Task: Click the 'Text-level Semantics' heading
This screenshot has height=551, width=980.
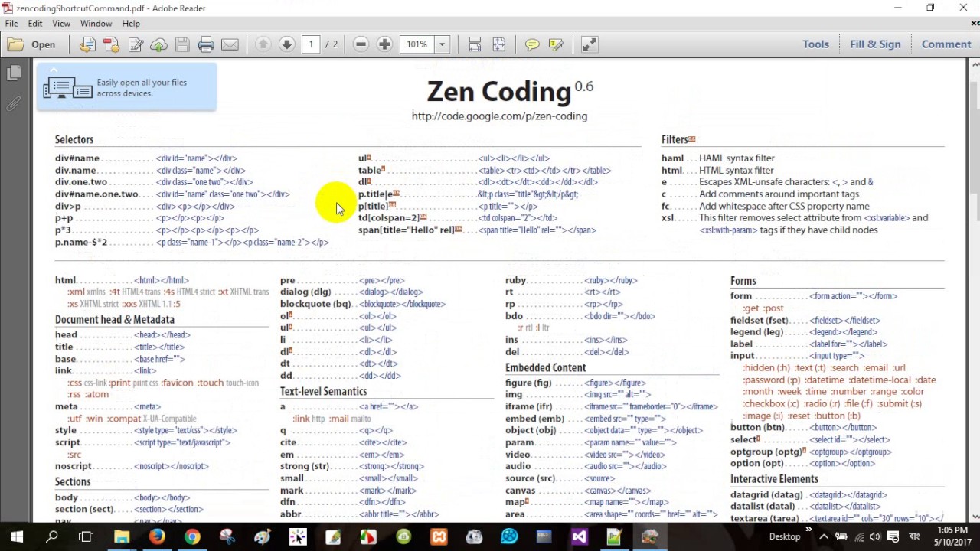Action: tap(323, 392)
